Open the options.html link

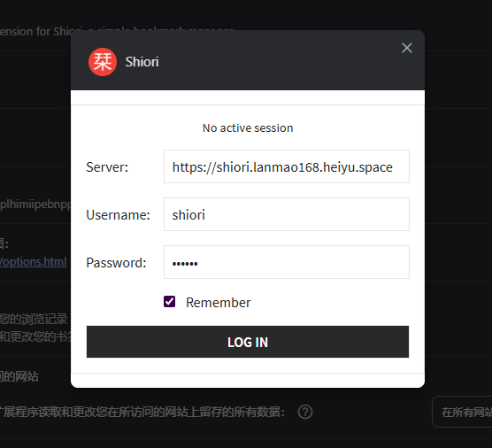pyautogui.click(x=34, y=261)
